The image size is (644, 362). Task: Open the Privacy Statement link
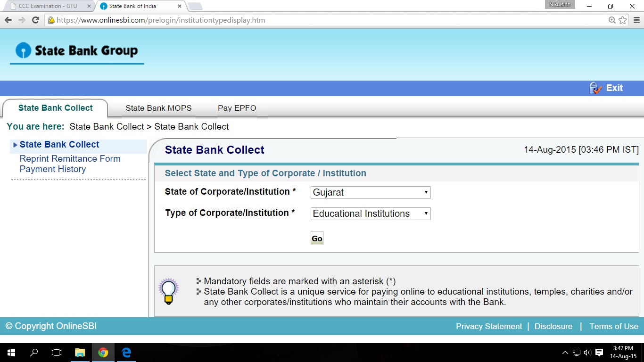[489, 326]
